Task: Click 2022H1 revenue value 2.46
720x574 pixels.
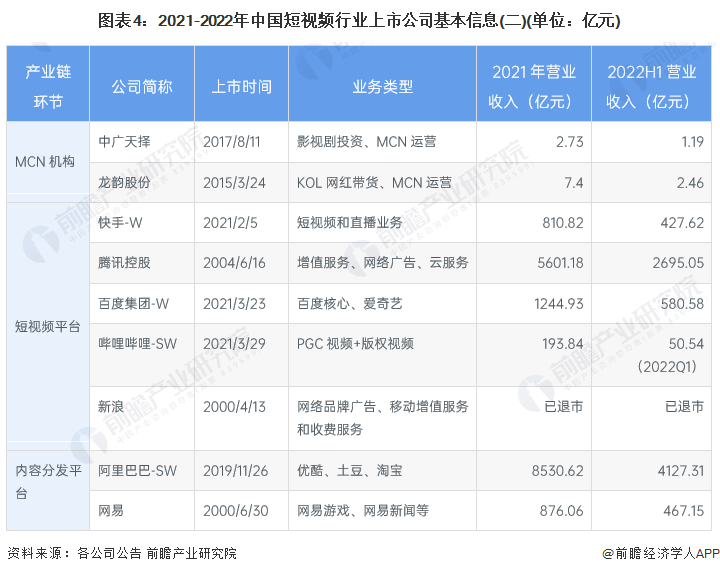Action: (x=690, y=183)
